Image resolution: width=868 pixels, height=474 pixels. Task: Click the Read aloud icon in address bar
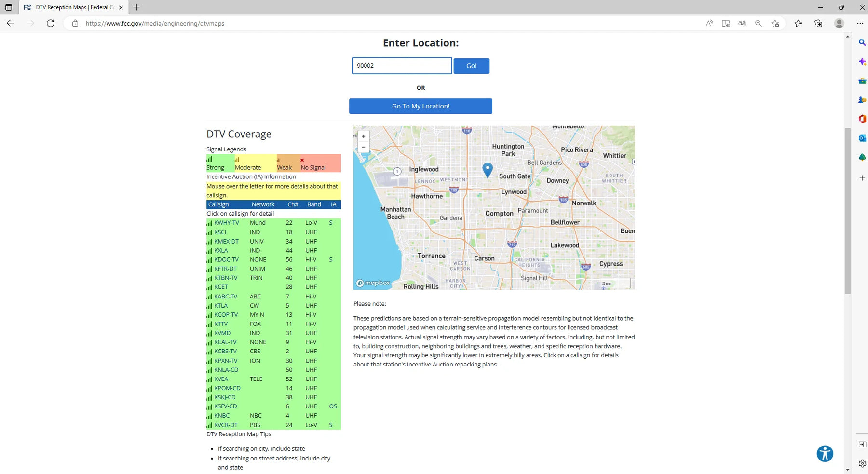pyautogui.click(x=709, y=23)
